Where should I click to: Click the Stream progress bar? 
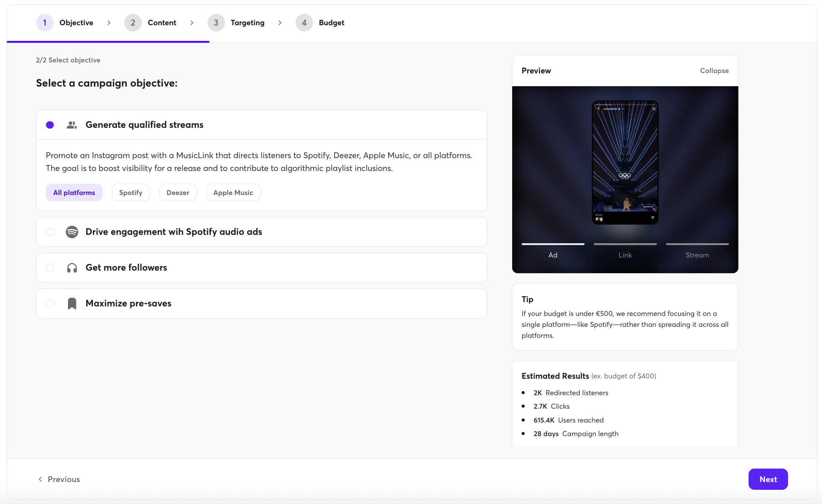697,244
